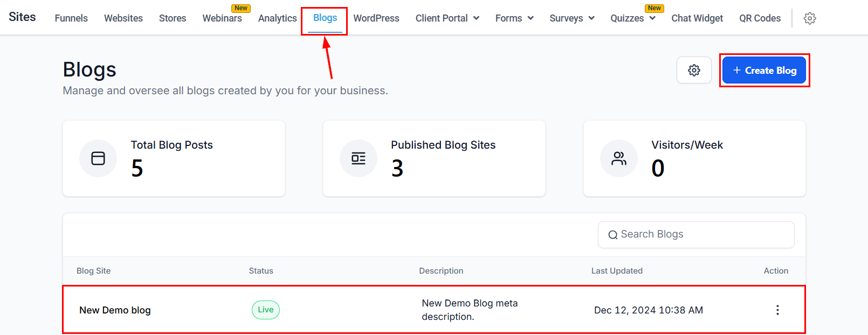Click the blog settings gear button beside Create Blog
Image resolution: width=868 pixels, height=335 pixels.
694,71
